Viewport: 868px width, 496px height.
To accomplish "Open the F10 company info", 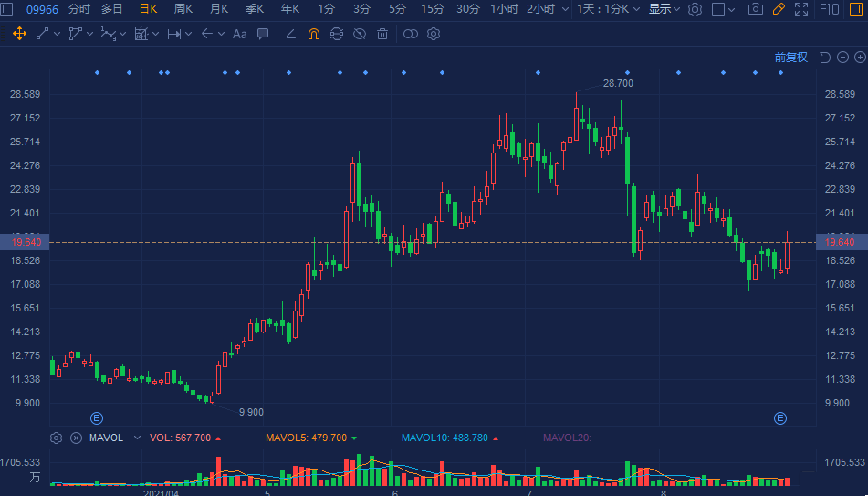I will point(830,9).
